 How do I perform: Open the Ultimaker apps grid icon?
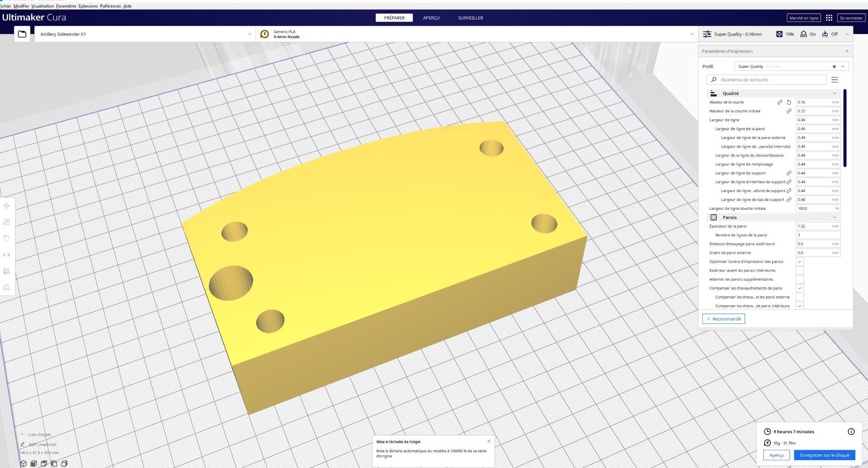829,18
